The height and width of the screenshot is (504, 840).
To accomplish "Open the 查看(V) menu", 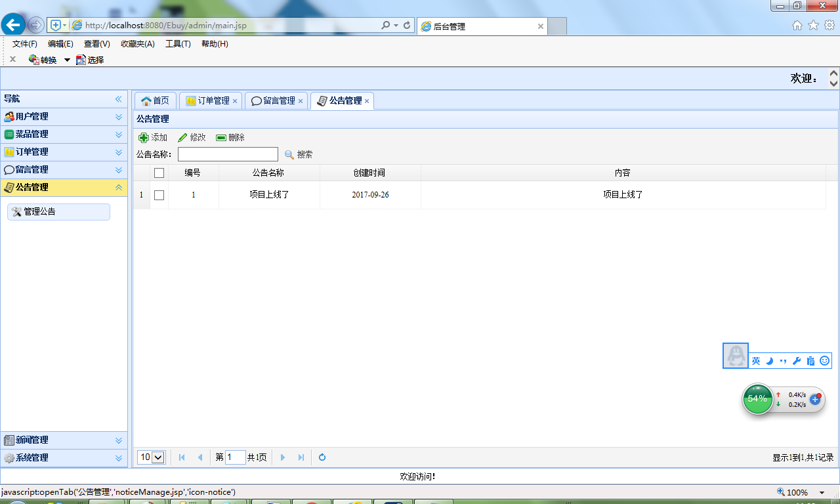I will coord(97,44).
